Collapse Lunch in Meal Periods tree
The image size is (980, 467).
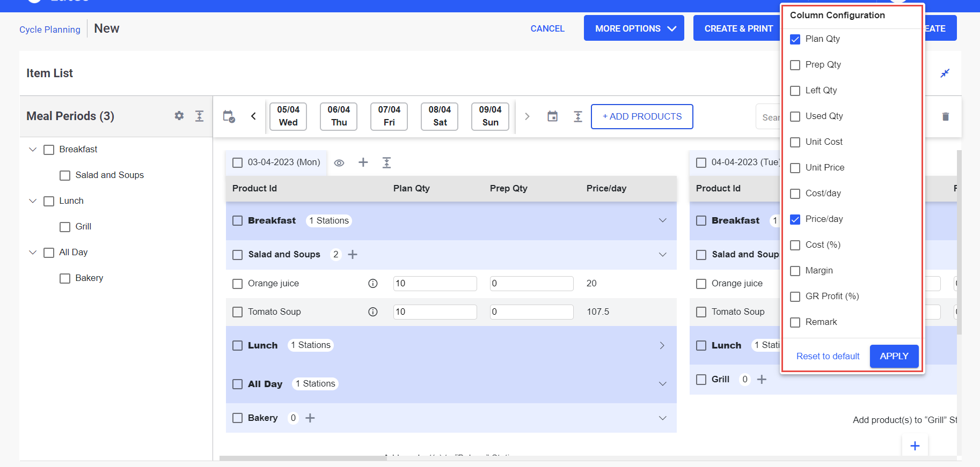(33, 201)
